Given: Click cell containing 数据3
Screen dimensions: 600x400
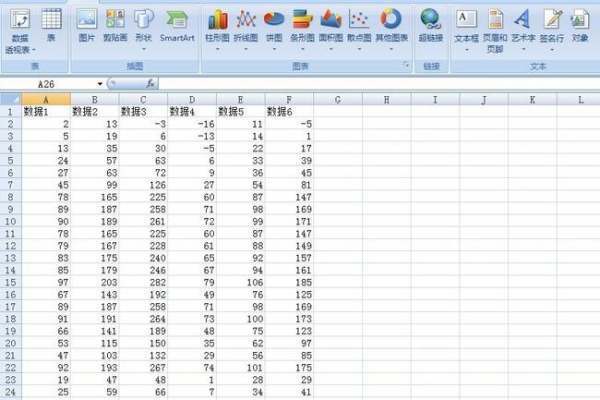Looking at the screenshot, I should [143, 112].
